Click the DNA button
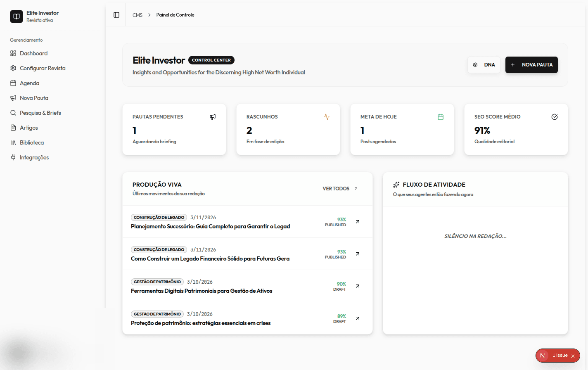This screenshot has width=588, height=370. [x=484, y=65]
